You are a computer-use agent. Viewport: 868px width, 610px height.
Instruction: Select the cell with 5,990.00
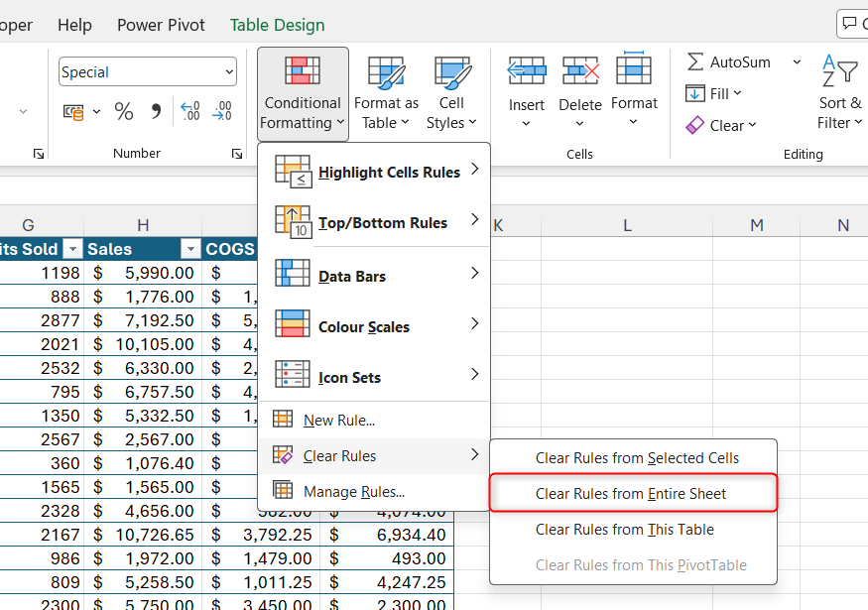pyautogui.click(x=143, y=273)
